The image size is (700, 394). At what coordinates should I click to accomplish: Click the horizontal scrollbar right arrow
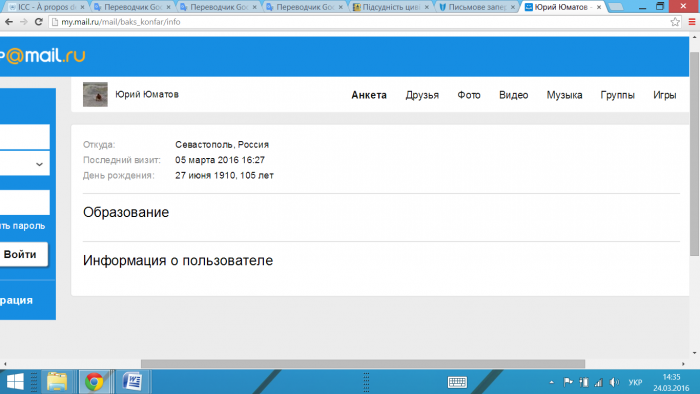point(683,364)
